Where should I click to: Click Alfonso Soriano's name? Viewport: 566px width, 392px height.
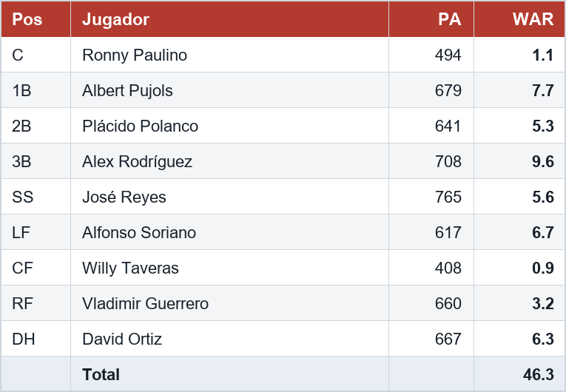[x=139, y=232]
